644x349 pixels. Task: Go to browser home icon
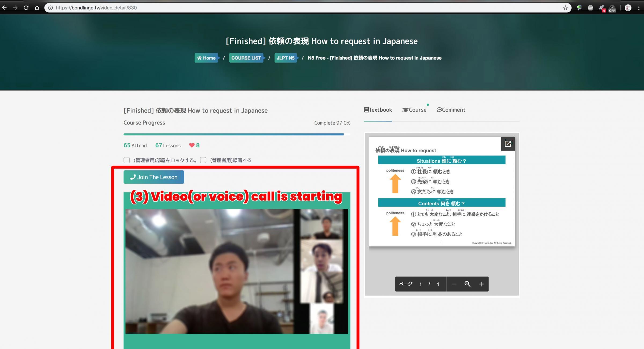(37, 8)
